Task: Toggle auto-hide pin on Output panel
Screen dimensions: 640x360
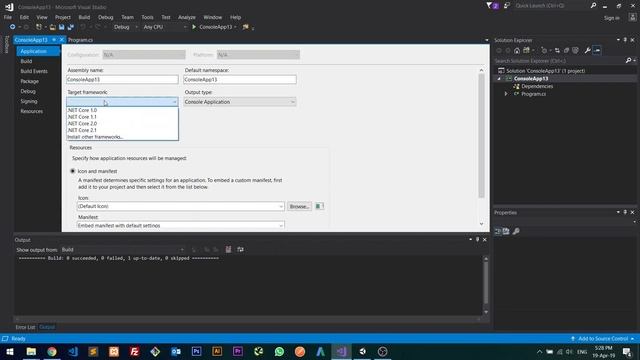Action: coord(477,240)
